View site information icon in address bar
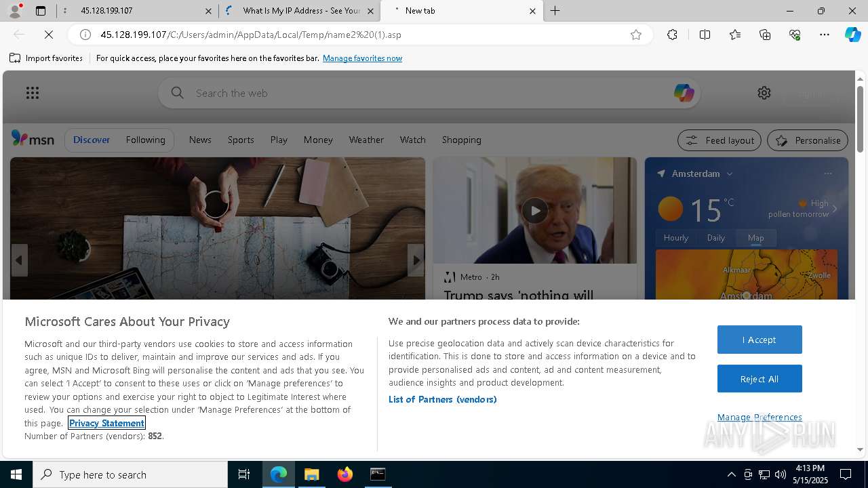Viewport: 868px width, 488px height. (85, 35)
